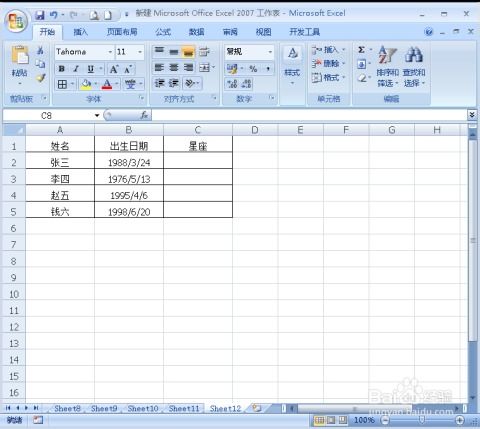
Task: Switch to 数据 ribbon tab
Action: pos(196,32)
